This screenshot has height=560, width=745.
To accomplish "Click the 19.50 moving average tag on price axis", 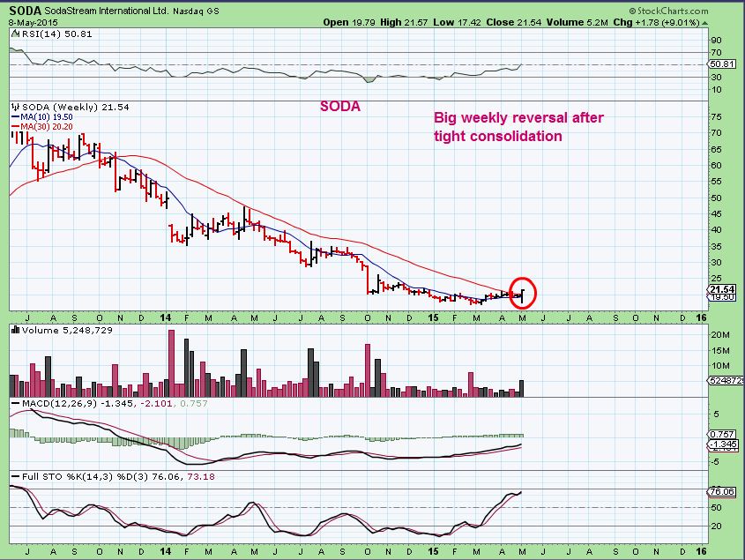I will click(x=722, y=297).
